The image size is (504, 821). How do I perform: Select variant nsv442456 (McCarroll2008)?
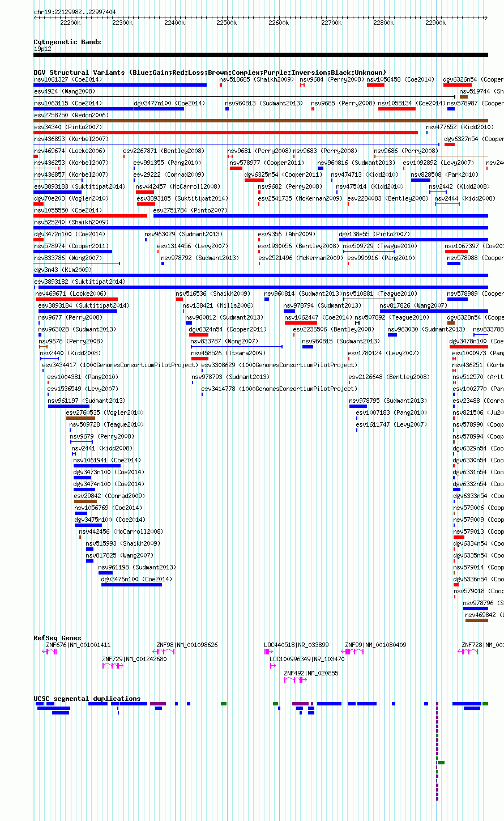pyautogui.click(x=121, y=531)
